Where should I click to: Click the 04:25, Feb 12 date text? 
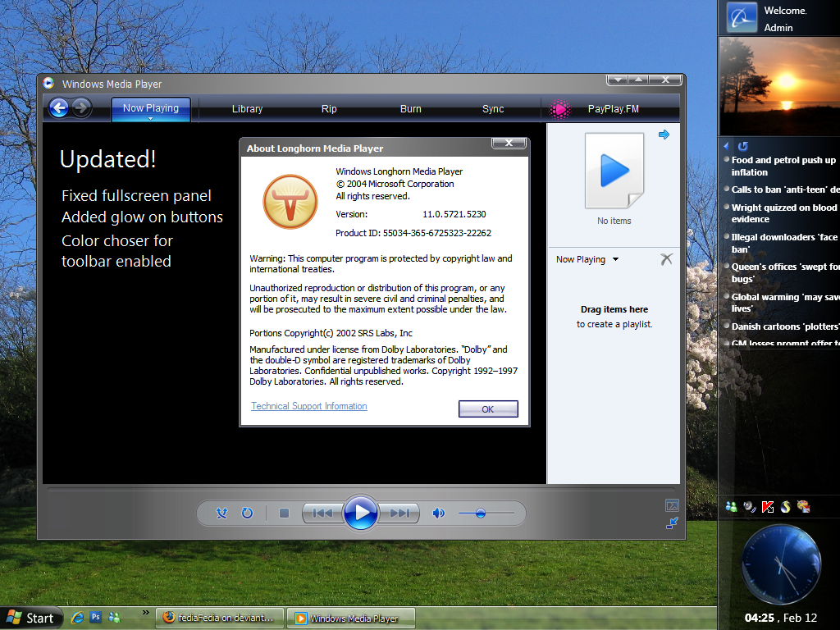[x=781, y=618]
